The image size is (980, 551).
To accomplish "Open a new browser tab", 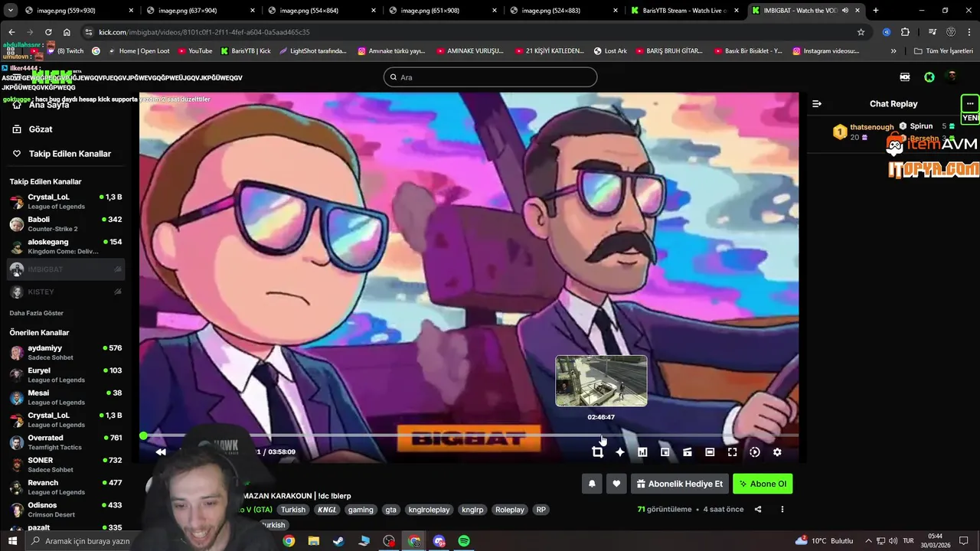I will pyautogui.click(x=876, y=11).
